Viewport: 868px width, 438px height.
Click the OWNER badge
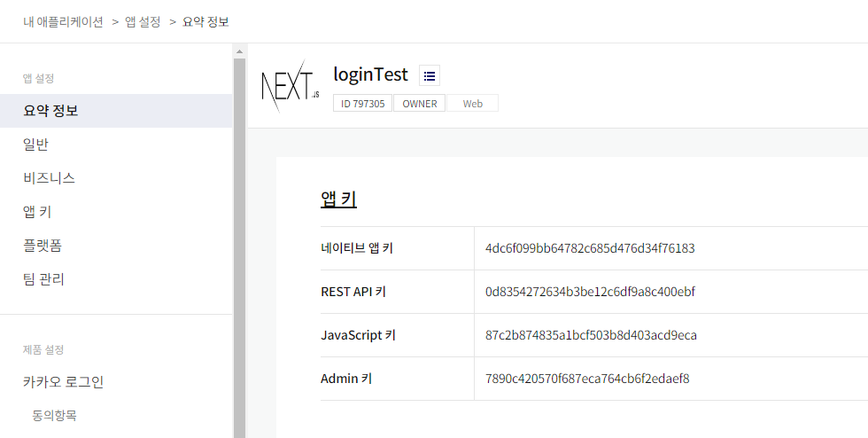[x=420, y=103]
